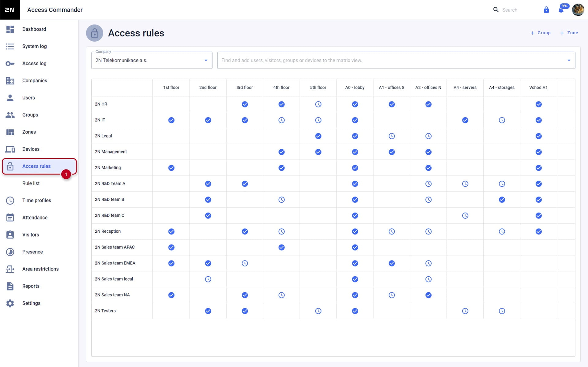Click the System log list icon
Screen dimensions: 588x367
(x=10, y=46)
